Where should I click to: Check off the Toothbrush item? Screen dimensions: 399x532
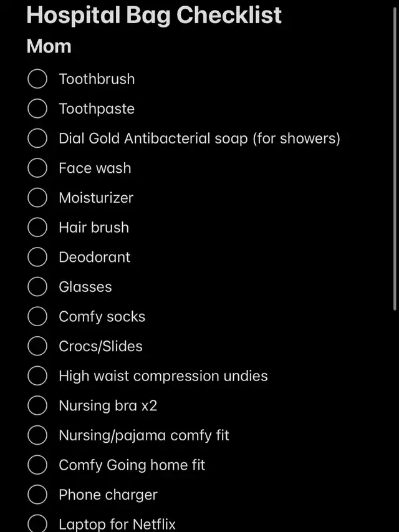pyautogui.click(x=37, y=79)
